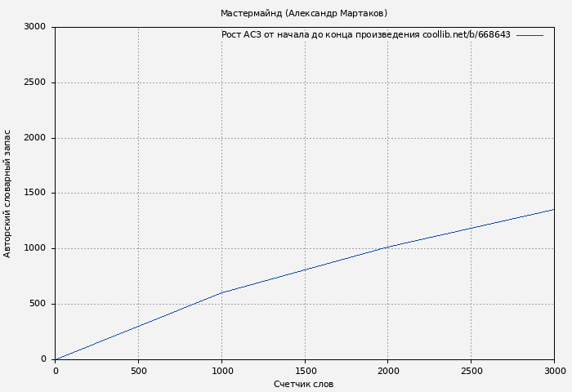This screenshot has width=572, height=392.
Task: Click the 1500 tick label on the Y-axis
Action: pyautogui.click(x=34, y=194)
